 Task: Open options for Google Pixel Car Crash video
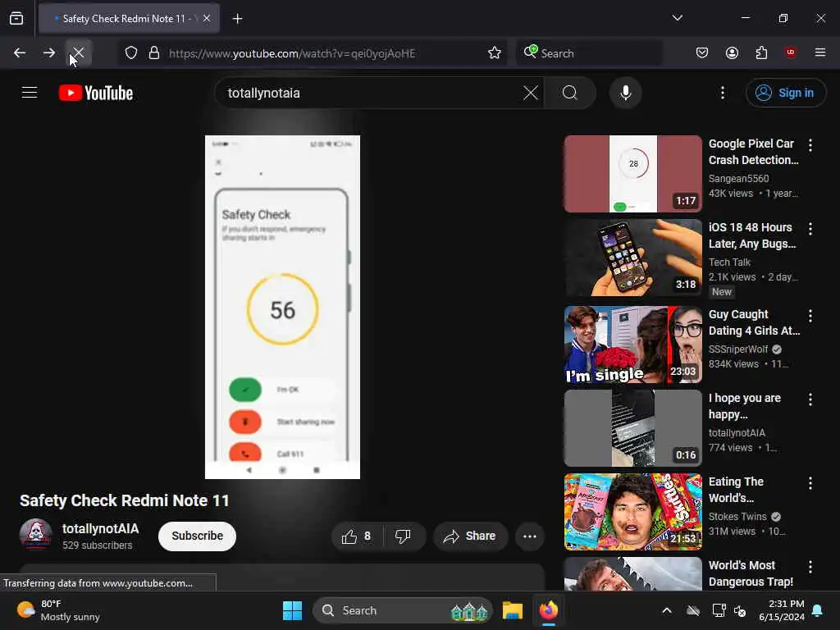[810, 145]
